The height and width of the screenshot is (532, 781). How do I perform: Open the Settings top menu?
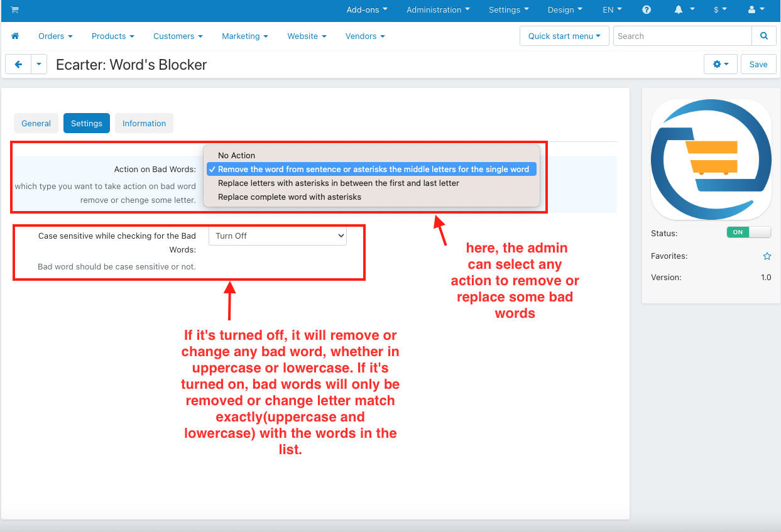pos(508,9)
